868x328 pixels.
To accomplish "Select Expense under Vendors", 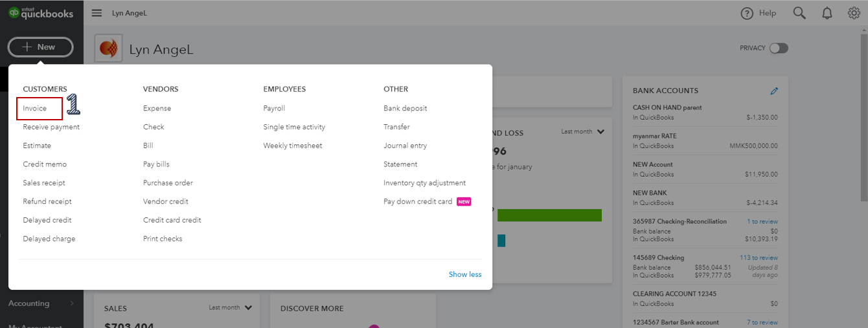I will [x=157, y=108].
